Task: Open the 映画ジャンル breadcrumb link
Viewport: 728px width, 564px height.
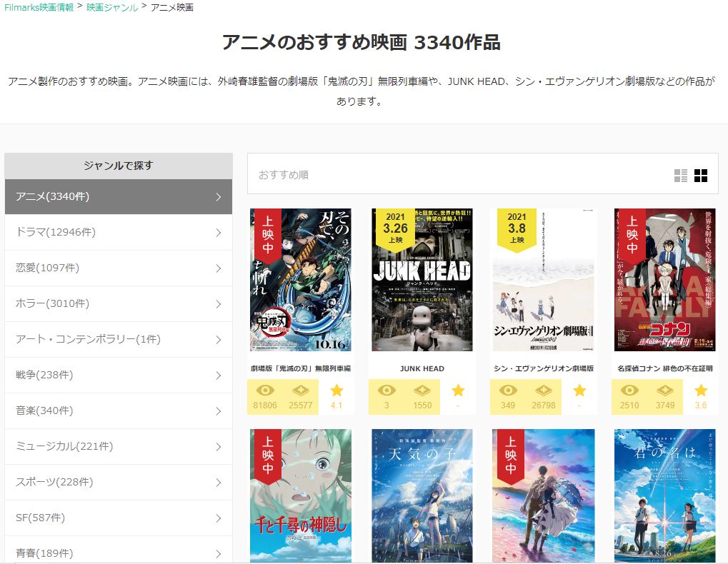Action: point(112,7)
